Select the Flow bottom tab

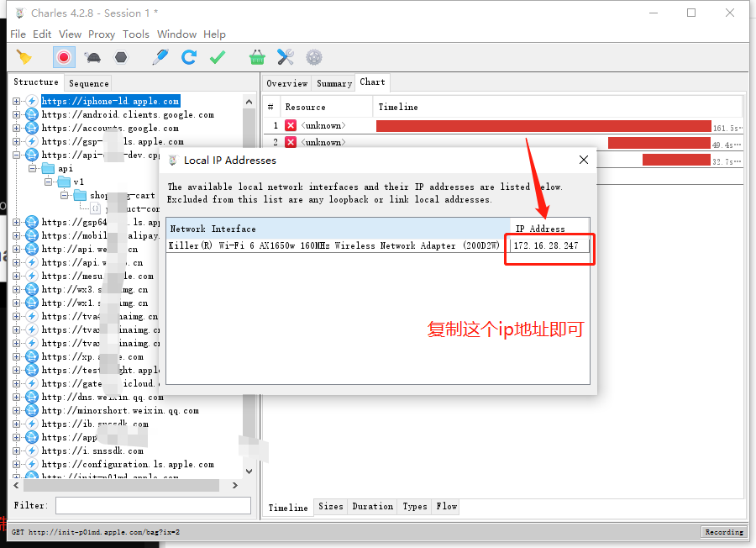point(447,507)
